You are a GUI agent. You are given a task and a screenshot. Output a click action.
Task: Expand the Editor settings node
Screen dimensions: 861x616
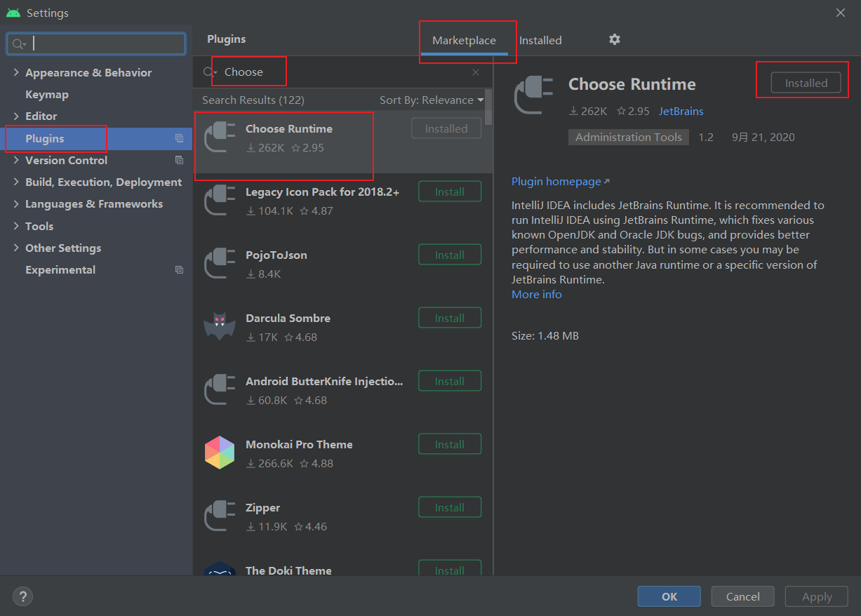[x=16, y=116]
